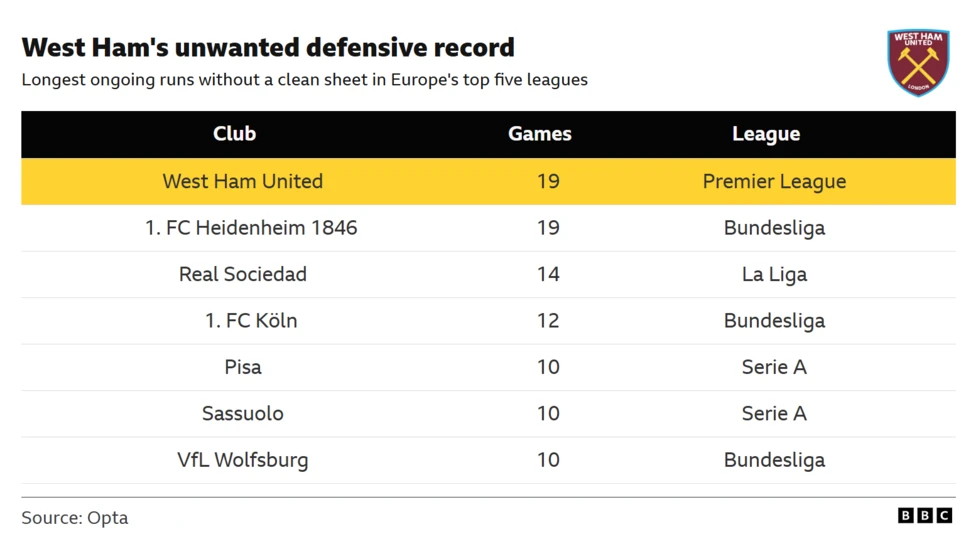Click the Serie A cell in Pisa's row
Viewport: 976px width, 554px height.
(774, 367)
